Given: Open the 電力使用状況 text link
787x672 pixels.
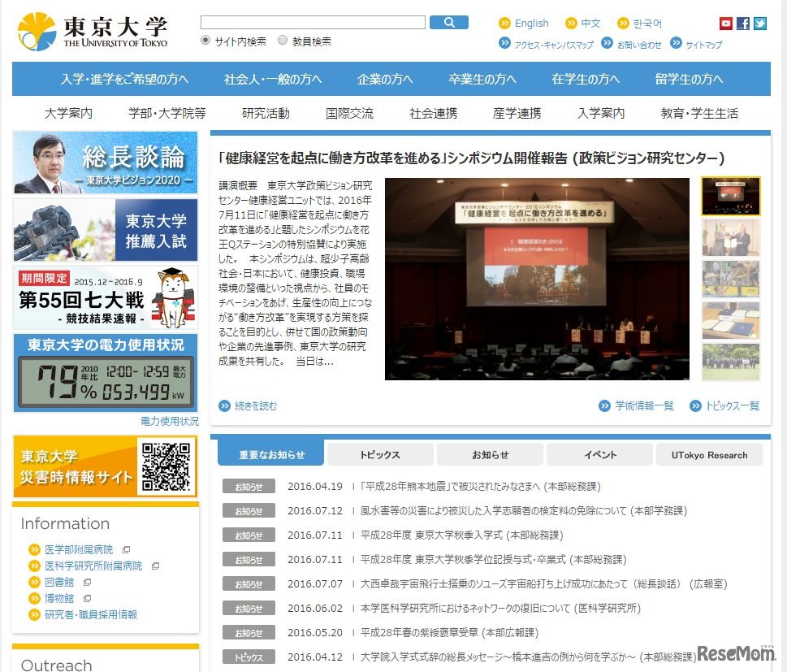Looking at the screenshot, I should [170, 421].
